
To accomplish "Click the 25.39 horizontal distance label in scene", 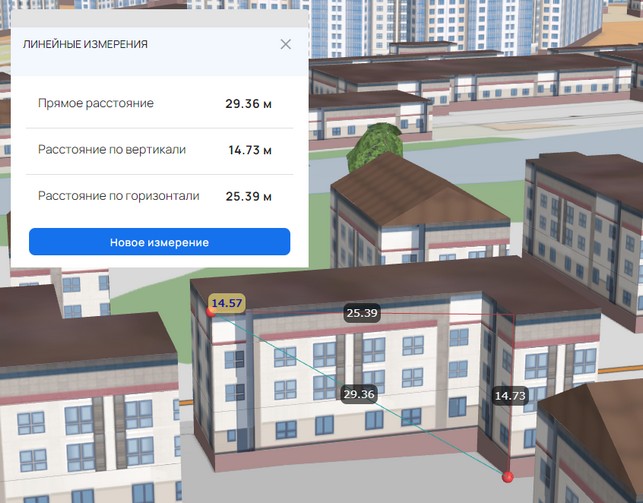I will (361, 313).
